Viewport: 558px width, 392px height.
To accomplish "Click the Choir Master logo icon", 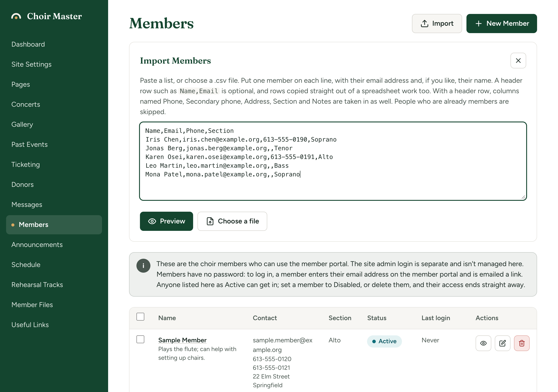I will [x=16, y=16].
